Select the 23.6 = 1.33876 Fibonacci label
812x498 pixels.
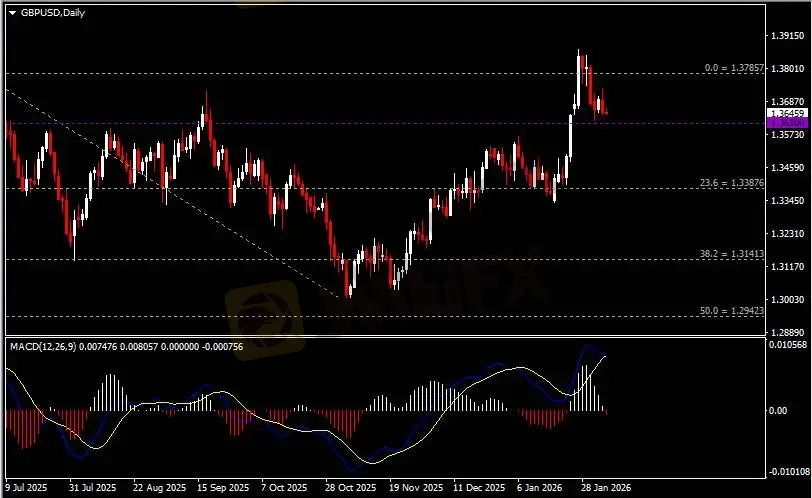click(x=732, y=183)
